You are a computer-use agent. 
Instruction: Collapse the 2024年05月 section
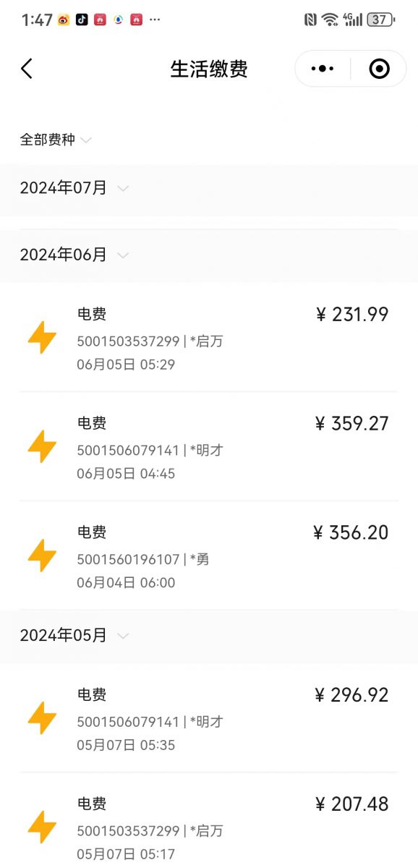(209, 635)
